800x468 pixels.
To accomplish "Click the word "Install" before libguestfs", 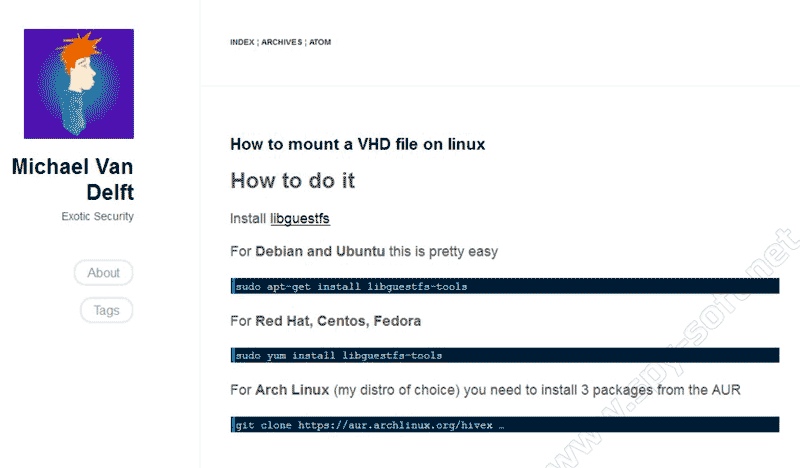I will tap(248, 218).
